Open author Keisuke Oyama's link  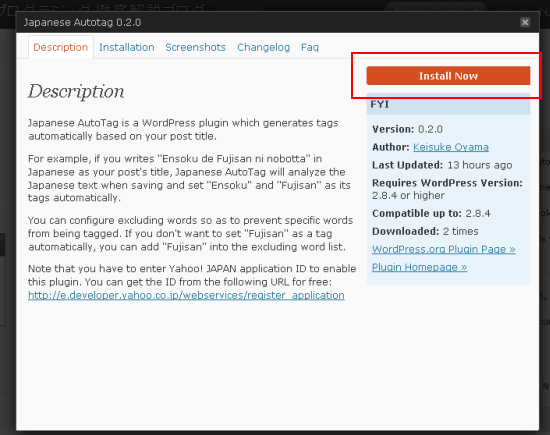451,147
